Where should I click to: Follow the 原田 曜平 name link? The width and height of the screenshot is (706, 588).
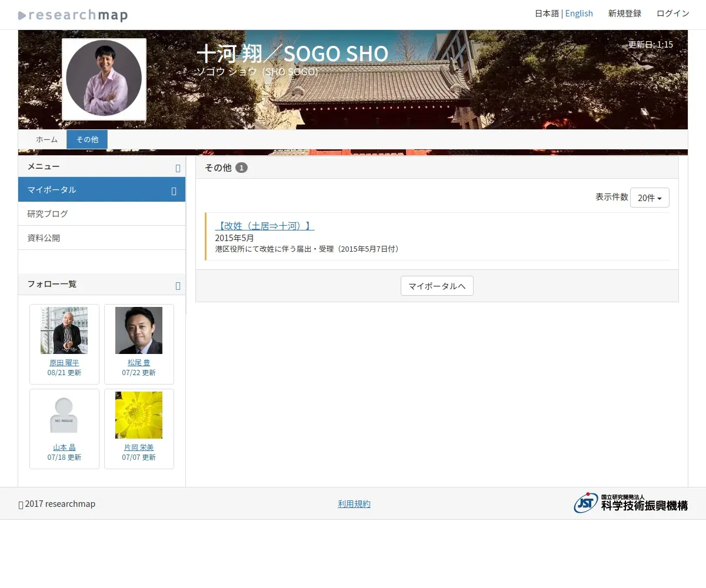click(64, 363)
